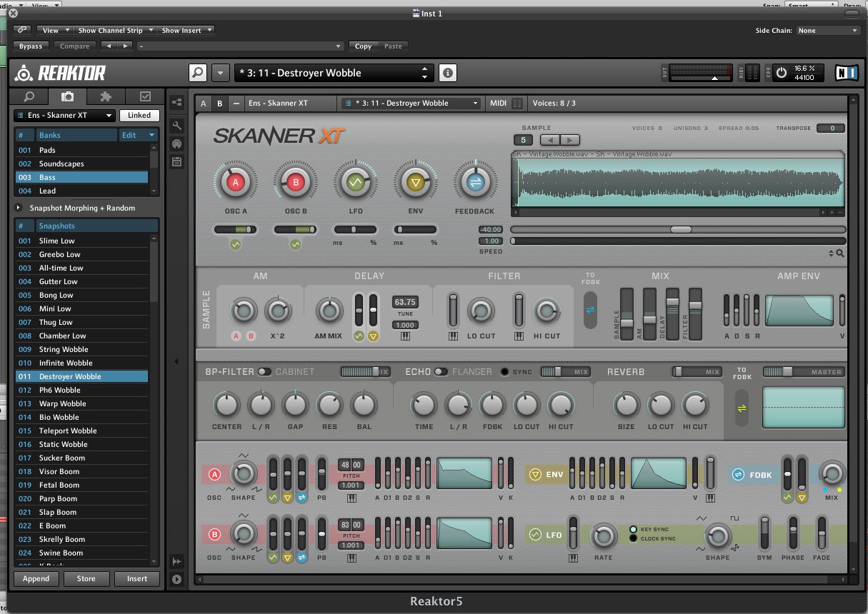Screen dimensions: 868x614
Task: Click the blue FDBK module icon
Action: 739,474
